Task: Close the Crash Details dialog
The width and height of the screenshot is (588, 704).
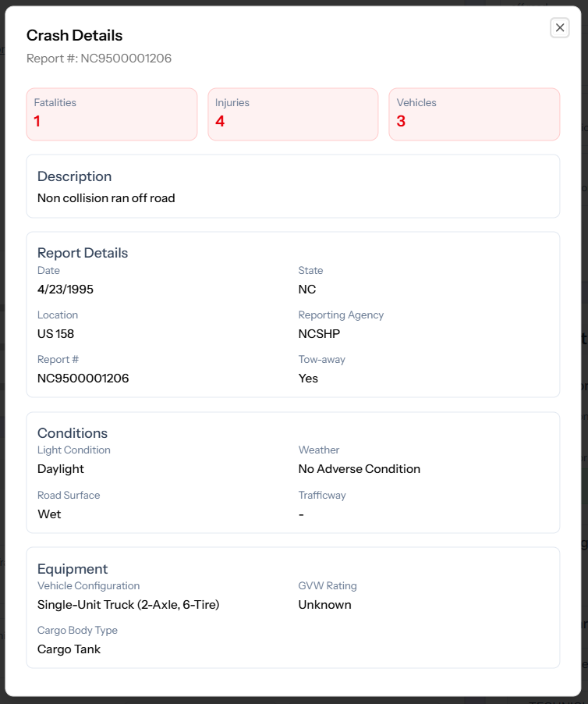Action: point(559,27)
